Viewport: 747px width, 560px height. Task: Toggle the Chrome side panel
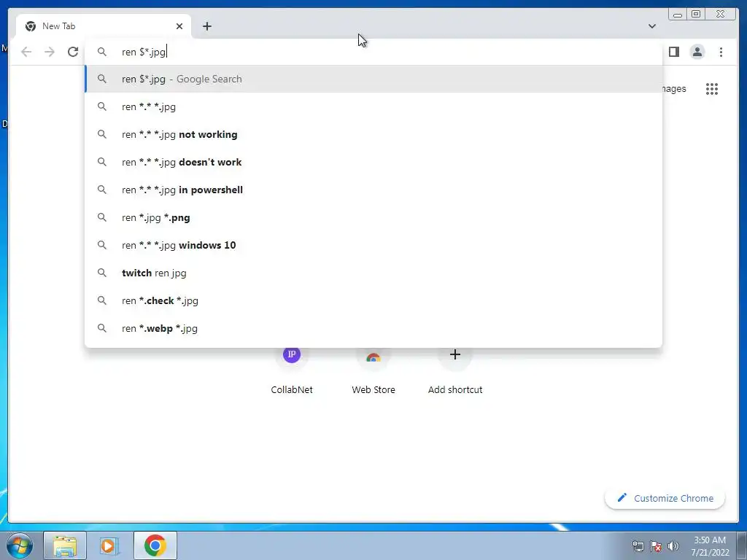pos(673,52)
